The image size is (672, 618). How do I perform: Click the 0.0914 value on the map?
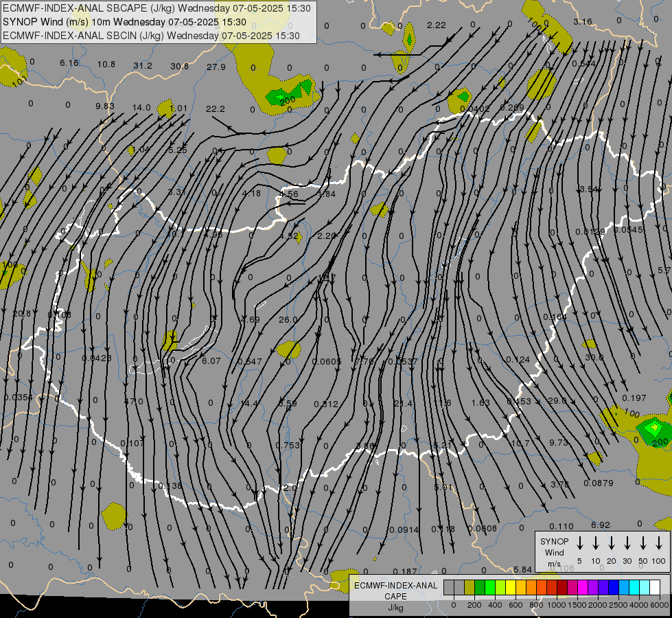coord(404,529)
